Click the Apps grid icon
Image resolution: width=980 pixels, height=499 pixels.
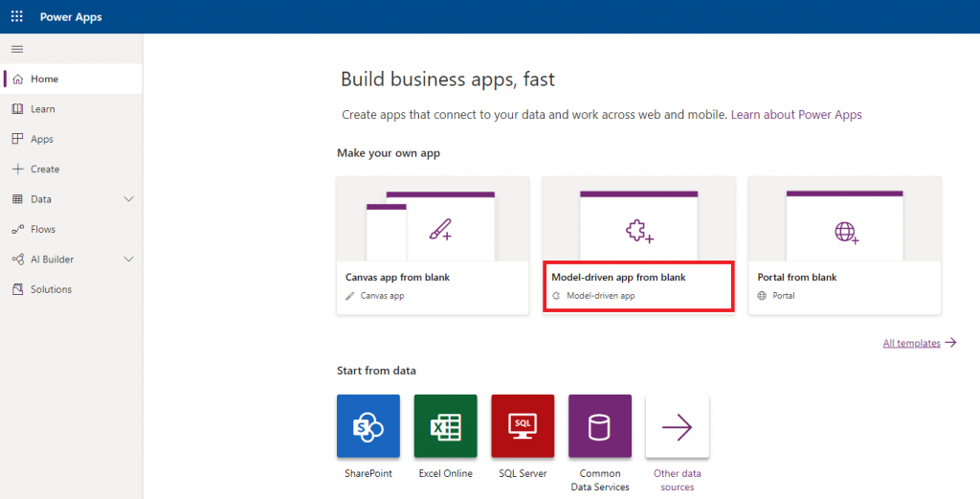(x=17, y=139)
